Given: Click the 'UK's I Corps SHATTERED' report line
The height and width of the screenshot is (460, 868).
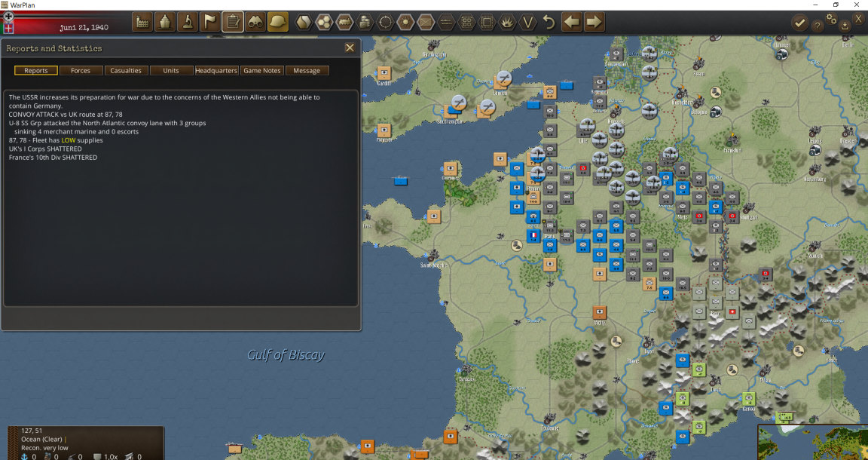Looking at the screenshot, I should (45, 149).
